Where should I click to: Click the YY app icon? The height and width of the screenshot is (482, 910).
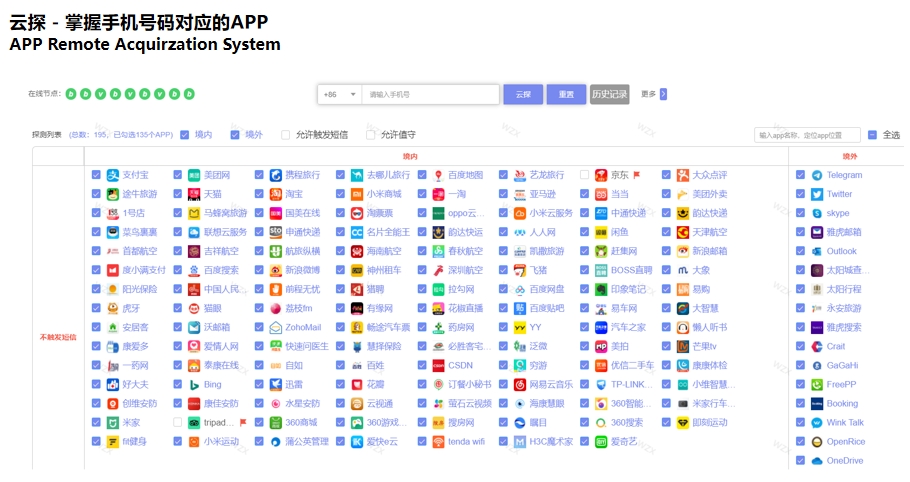click(x=520, y=327)
